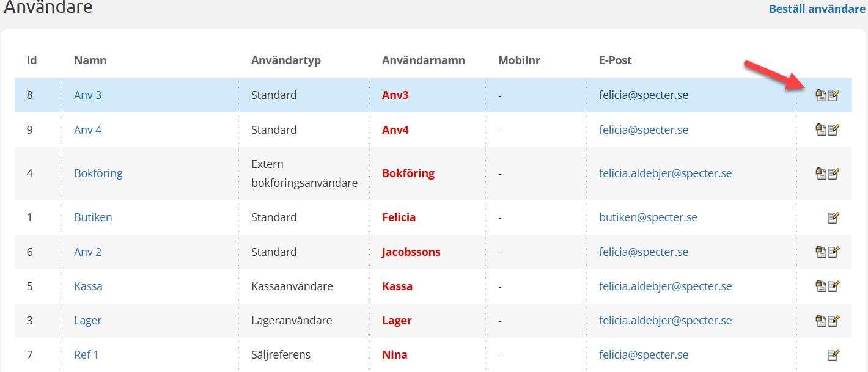Open the edit icon for the Lager user

[834, 320]
